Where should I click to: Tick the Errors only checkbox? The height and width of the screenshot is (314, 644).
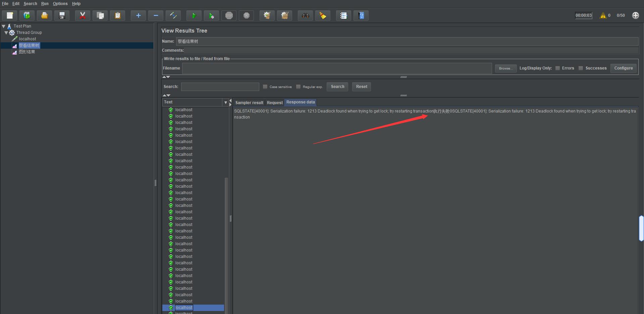[557, 68]
